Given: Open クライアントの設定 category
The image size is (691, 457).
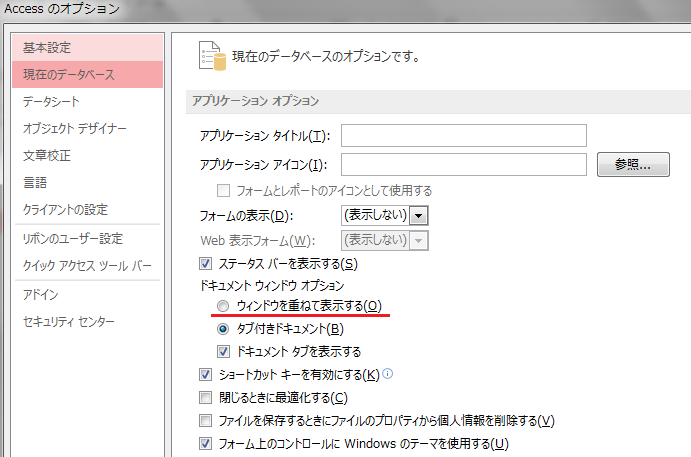Looking at the screenshot, I should click(88, 209).
